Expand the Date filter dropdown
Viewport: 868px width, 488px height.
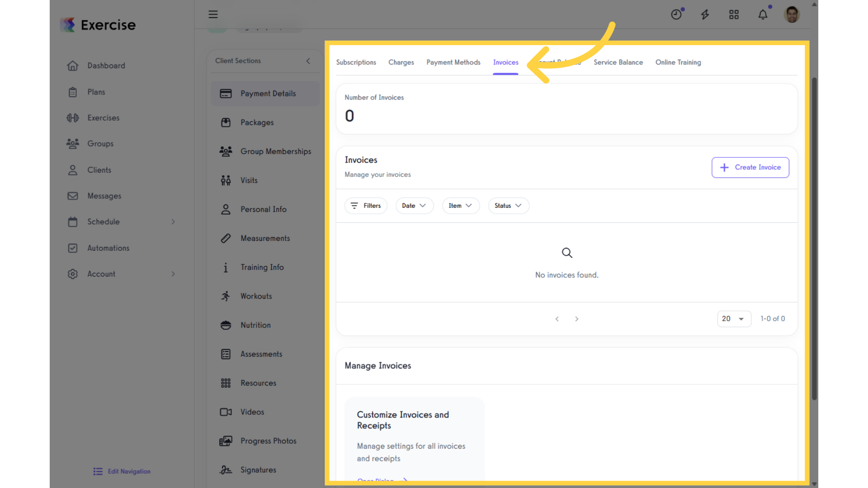[x=414, y=206]
